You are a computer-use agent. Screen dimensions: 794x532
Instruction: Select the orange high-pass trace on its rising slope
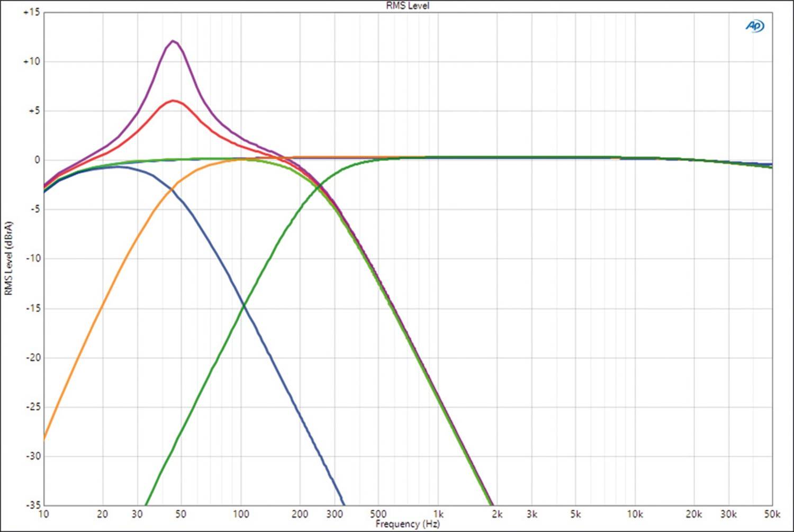[x=102, y=304]
